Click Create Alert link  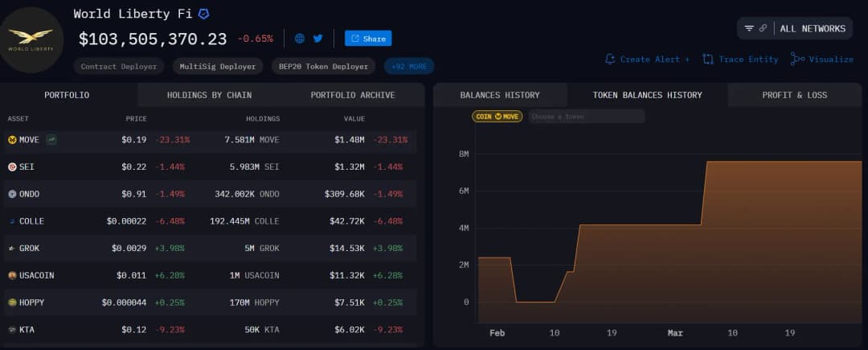coord(648,59)
